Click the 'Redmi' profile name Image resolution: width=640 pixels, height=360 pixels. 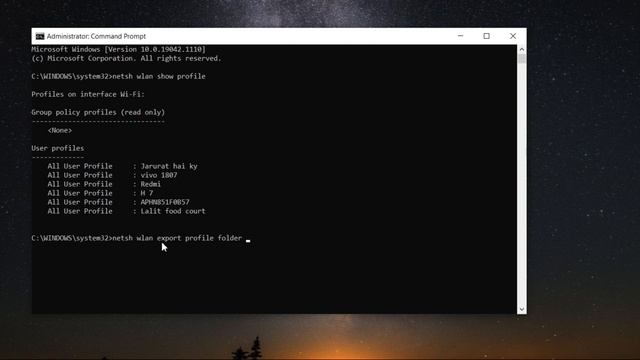(151, 184)
